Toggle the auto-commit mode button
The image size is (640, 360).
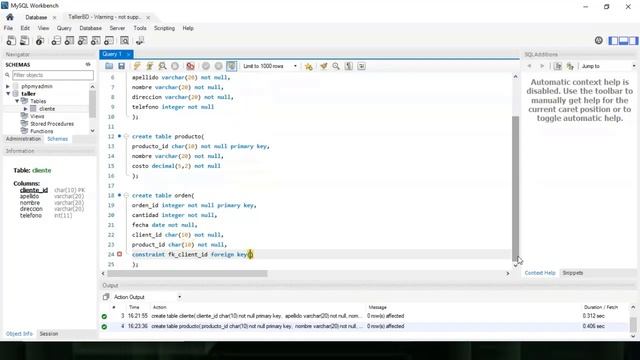(231, 66)
